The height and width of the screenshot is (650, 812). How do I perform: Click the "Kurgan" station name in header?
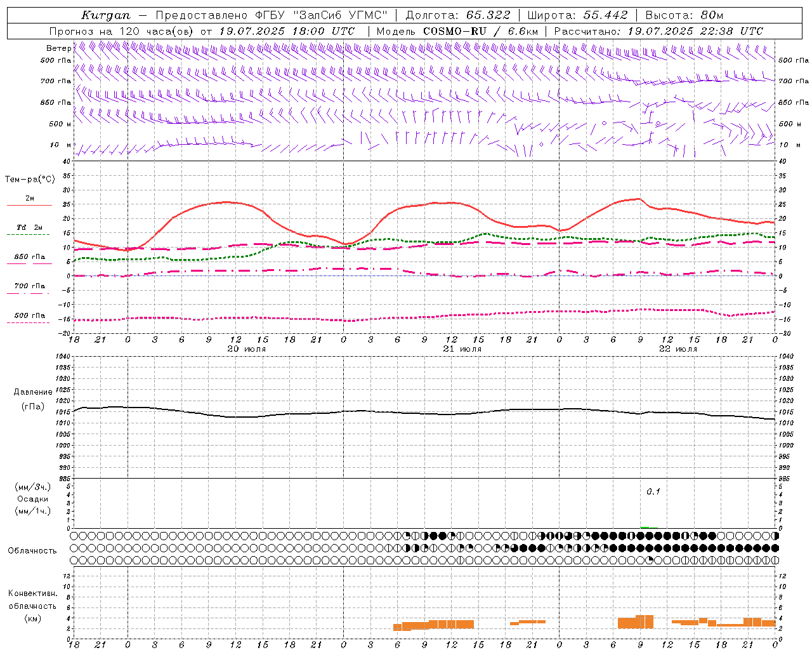point(106,15)
